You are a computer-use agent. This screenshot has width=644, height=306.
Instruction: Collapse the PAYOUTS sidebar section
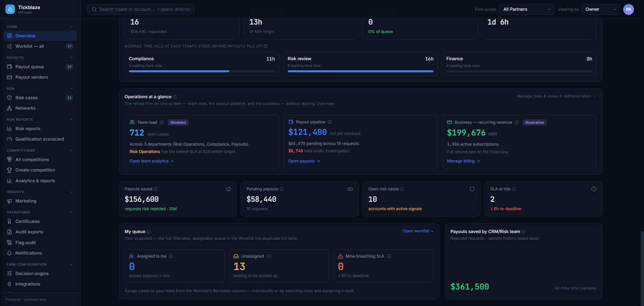coord(72,58)
